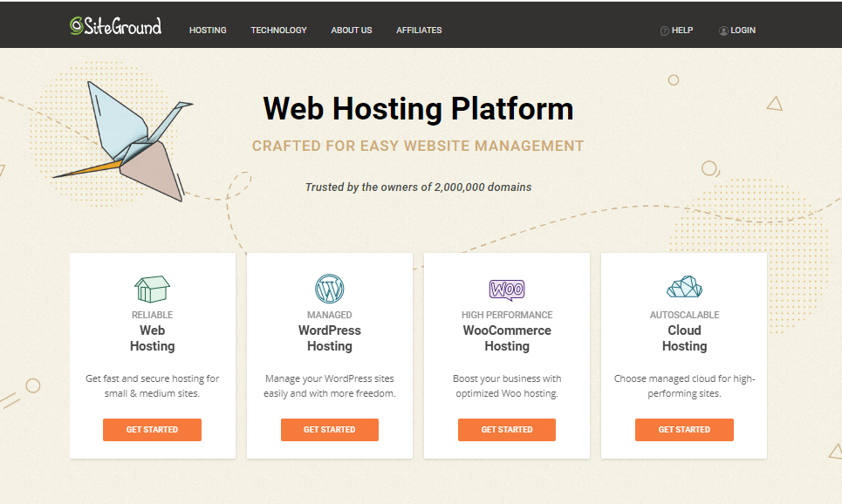Click 'Trusted by the owners of 2,000,000 domains'
Viewport: 842px width, 504px height.
pyautogui.click(x=418, y=187)
